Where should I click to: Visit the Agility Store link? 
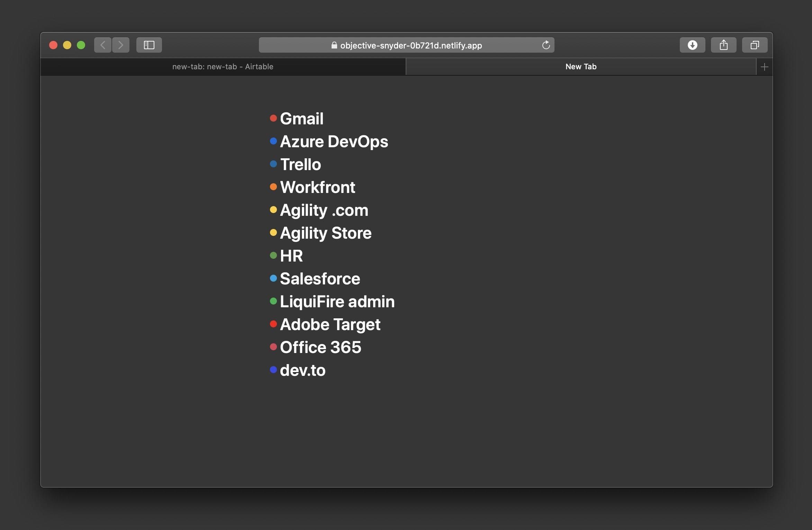(326, 233)
